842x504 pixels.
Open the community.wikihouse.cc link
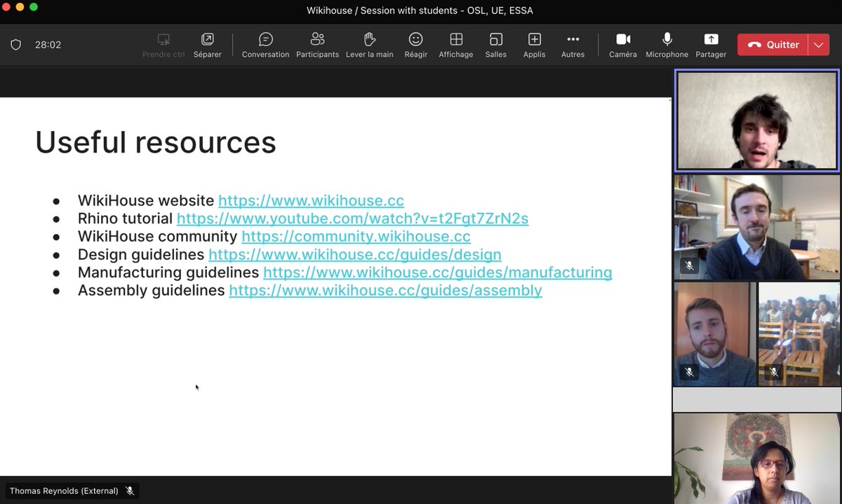click(356, 237)
